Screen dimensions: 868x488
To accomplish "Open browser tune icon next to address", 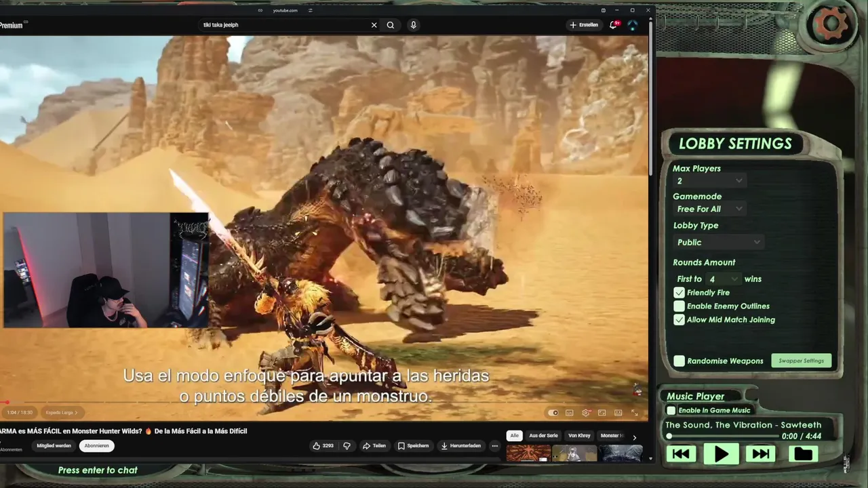I will pos(311,10).
